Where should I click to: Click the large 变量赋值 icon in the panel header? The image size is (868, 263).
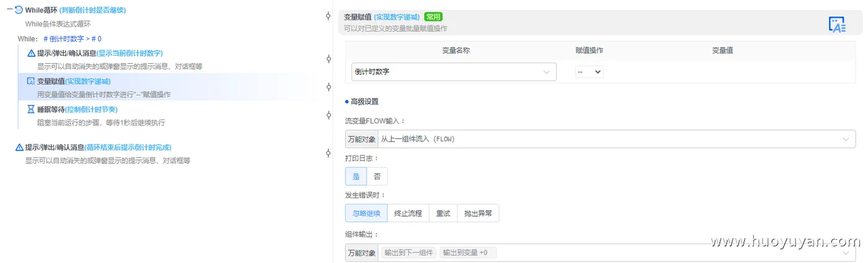point(837,24)
